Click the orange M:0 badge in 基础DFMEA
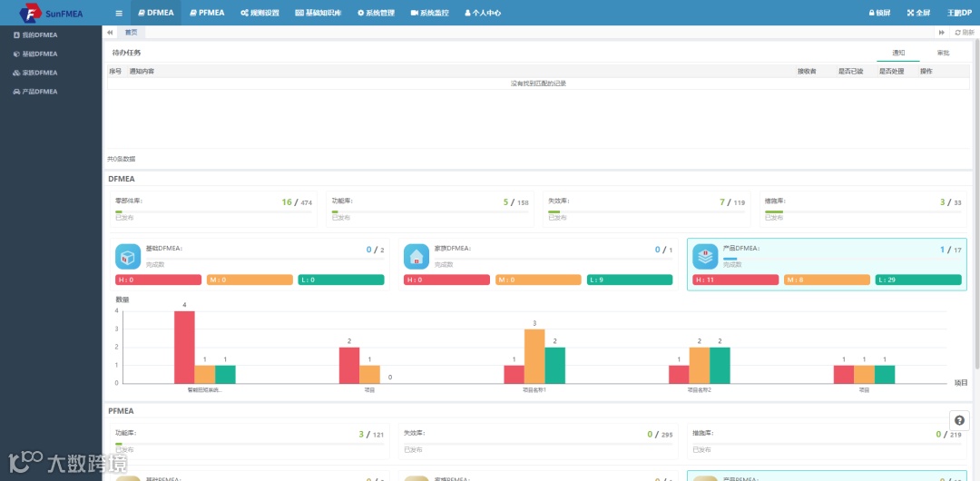The image size is (980, 481). click(250, 280)
